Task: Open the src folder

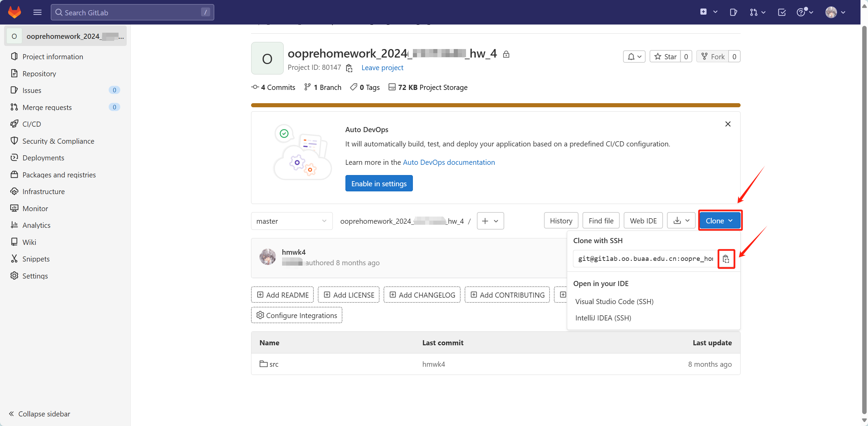Action: coord(274,364)
